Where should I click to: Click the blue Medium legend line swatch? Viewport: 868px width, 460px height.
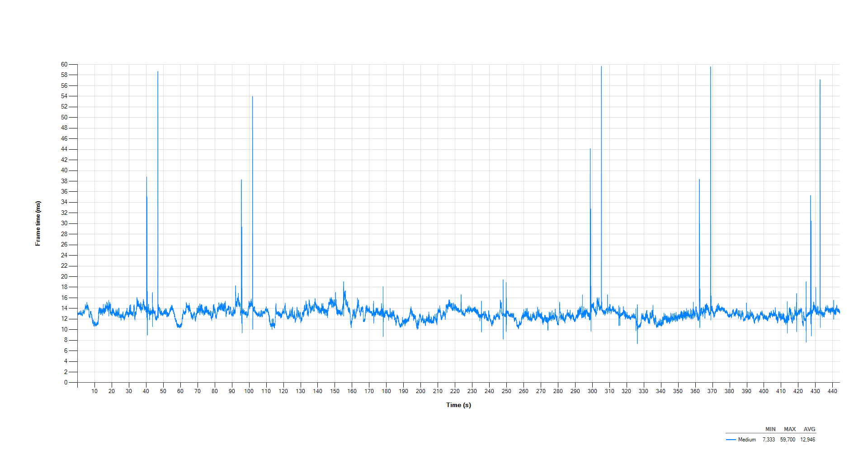pos(731,440)
